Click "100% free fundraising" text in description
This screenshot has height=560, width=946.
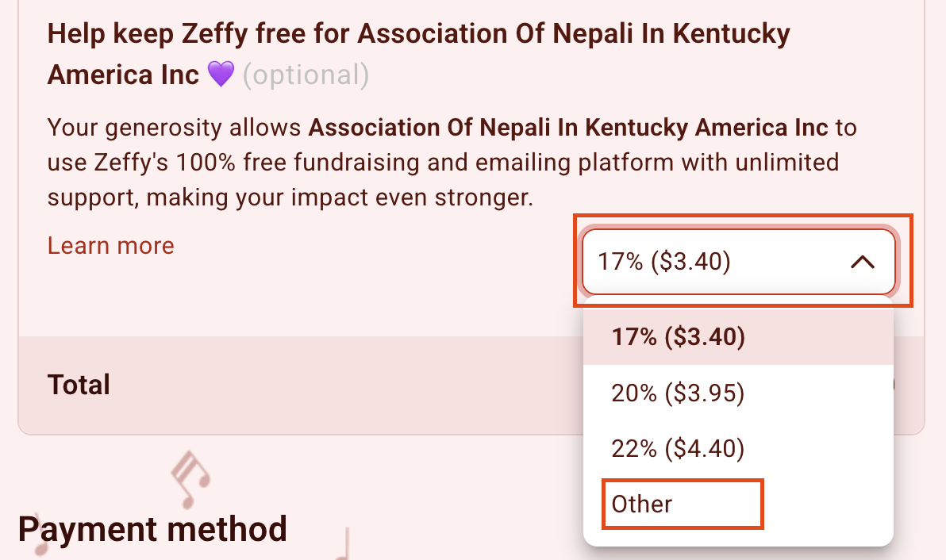[x=298, y=163]
